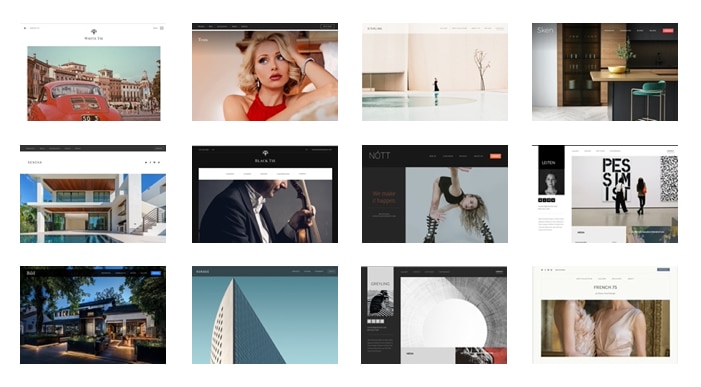
Task: Click the orange button in NÓTT header
Action: pyautogui.click(x=495, y=156)
